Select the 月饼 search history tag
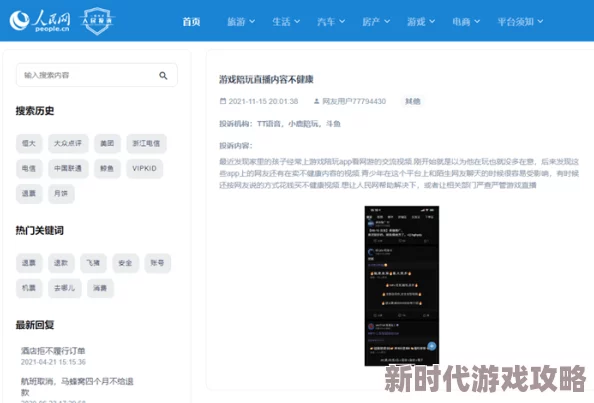Viewport: 594px width, 403px height. tap(61, 194)
